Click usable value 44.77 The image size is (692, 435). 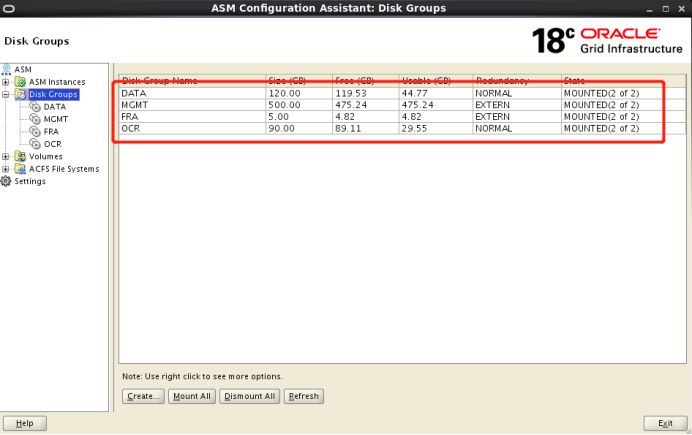(414, 93)
